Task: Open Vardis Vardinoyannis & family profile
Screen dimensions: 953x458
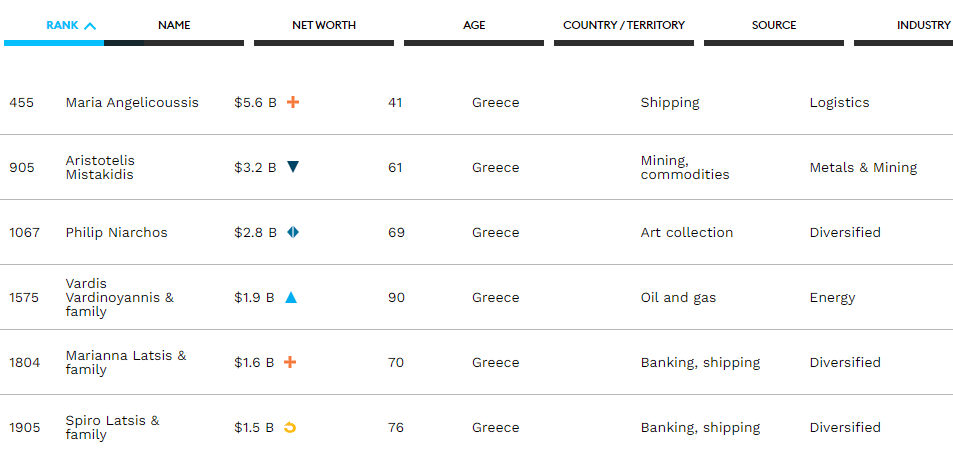Action: coord(120,298)
